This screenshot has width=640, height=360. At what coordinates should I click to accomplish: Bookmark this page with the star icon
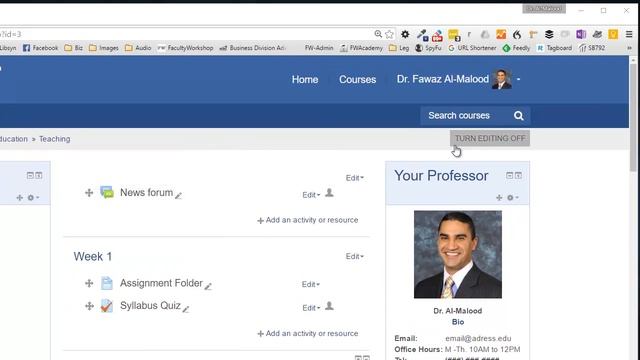click(389, 34)
